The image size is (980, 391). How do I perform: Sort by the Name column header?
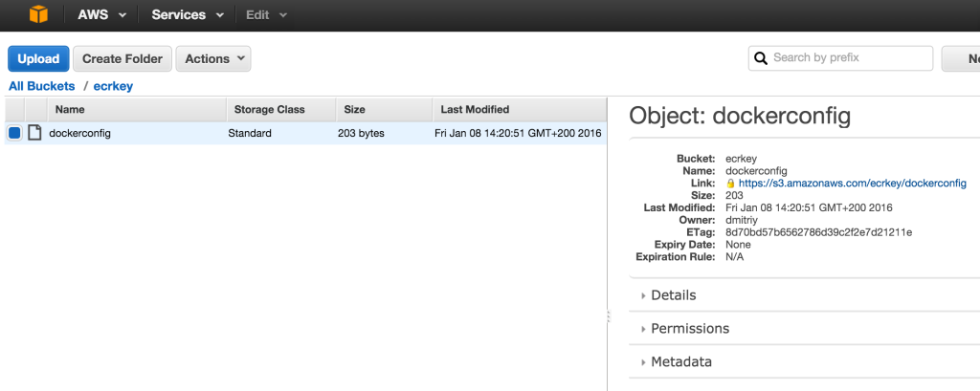coord(137,109)
